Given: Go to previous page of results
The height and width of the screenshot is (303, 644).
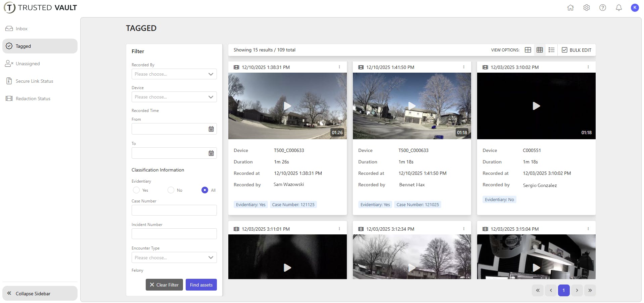Looking at the screenshot, I should 551,290.
